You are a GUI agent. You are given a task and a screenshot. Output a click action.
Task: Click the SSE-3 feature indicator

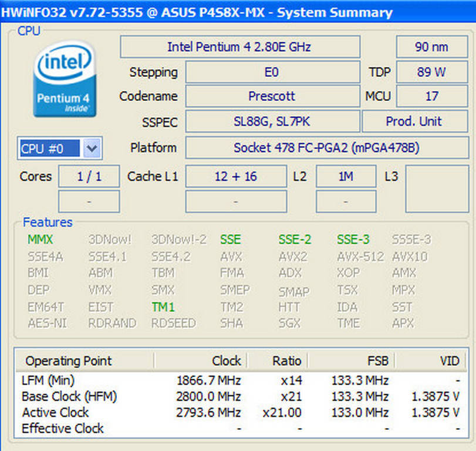pos(353,240)
